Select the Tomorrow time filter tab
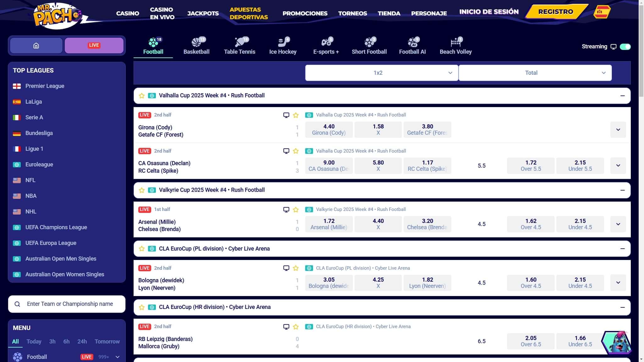 coord(107,342)
